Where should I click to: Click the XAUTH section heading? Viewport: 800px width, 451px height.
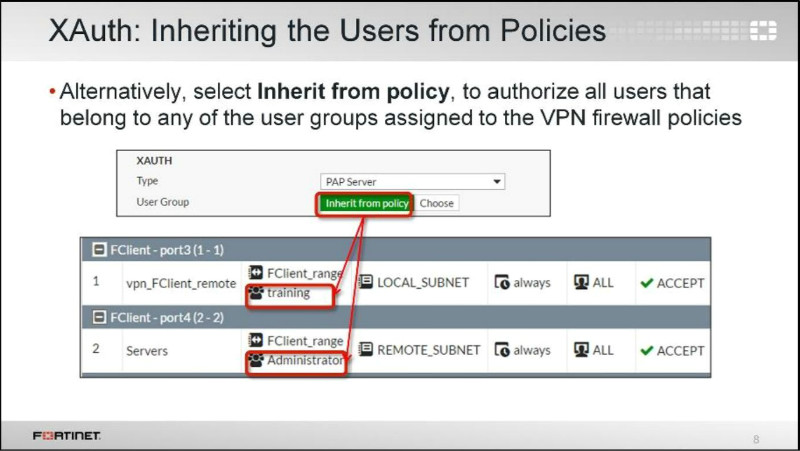[x=154, y=161]
